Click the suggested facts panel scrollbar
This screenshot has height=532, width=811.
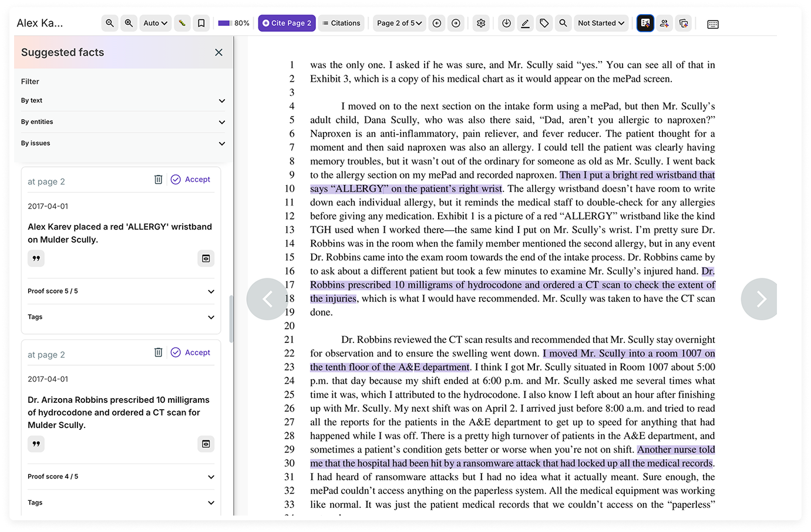coord(231,319)
